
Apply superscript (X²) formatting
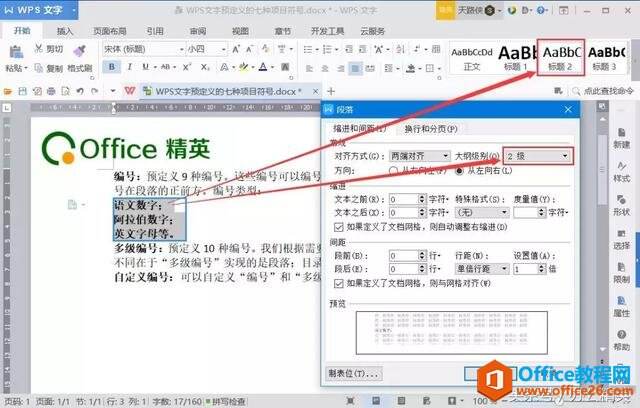point(187,67)
